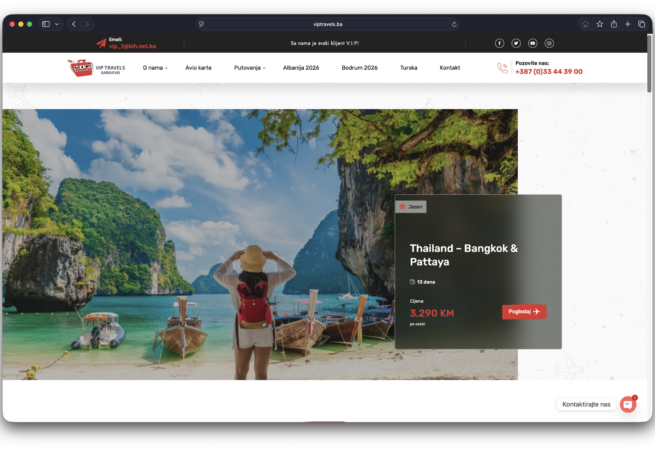Toggle the Safari sidebar button
Image resolution: width=655 pixels, height=450 pixels.
point(46,24)
